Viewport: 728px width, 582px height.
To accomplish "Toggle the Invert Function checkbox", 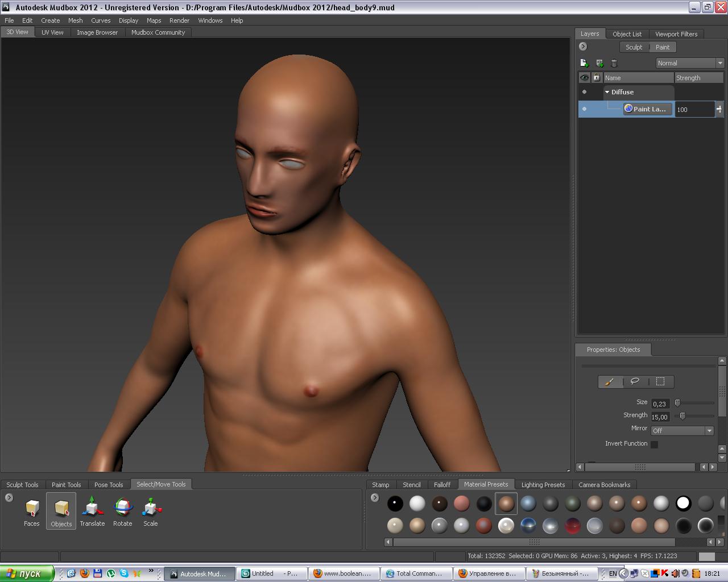I will [654, 444].
